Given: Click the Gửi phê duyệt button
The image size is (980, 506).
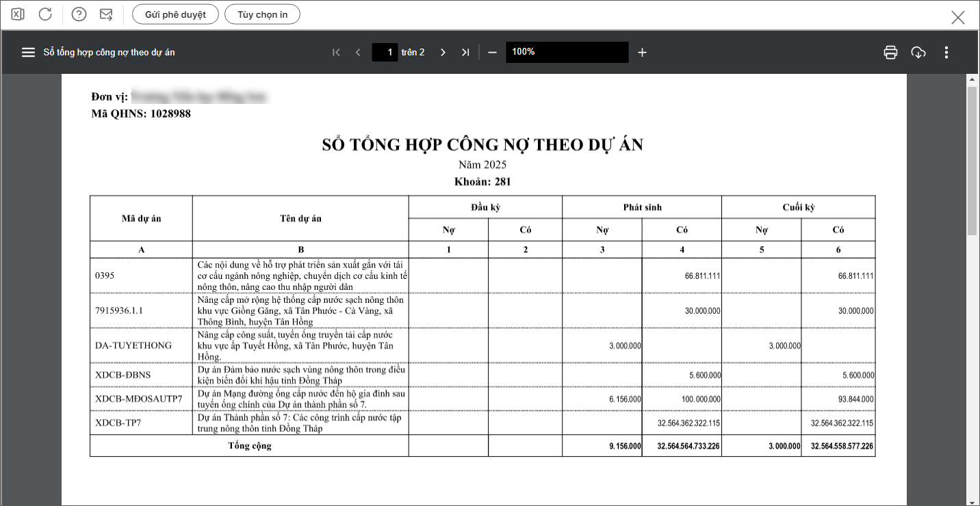Looking at the screenshot, I should coord(175,14).
